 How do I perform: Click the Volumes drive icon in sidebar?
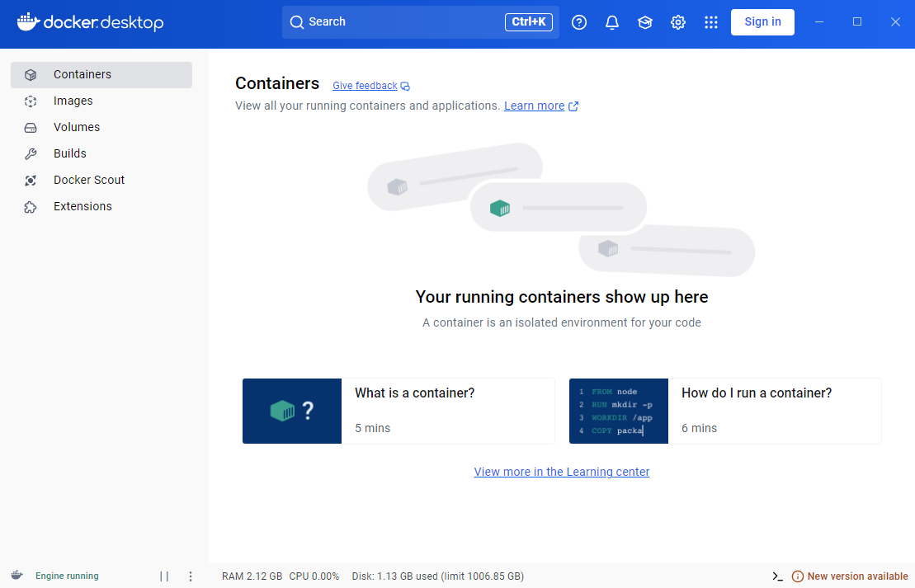pos(31,127)
